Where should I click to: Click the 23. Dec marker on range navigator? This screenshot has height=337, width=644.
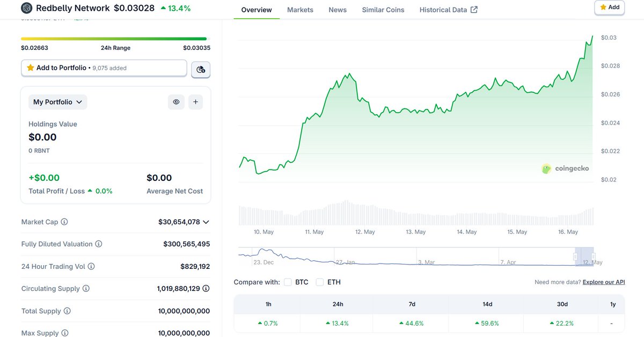(264, 262)
